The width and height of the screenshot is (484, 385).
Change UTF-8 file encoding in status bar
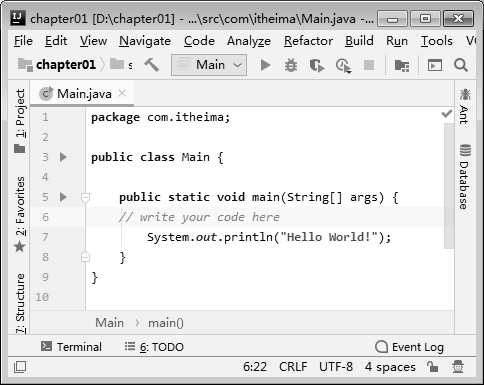click(x=336, y=367)
